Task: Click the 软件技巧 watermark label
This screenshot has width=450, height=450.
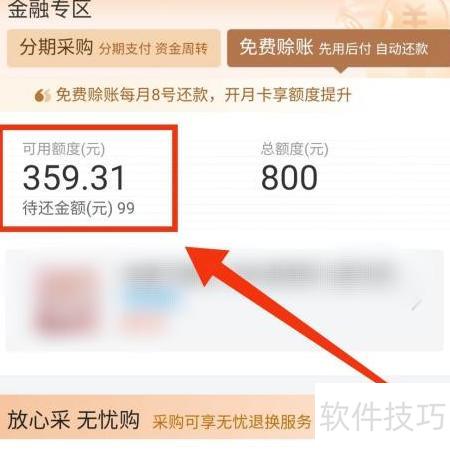Action: point(382,415)
